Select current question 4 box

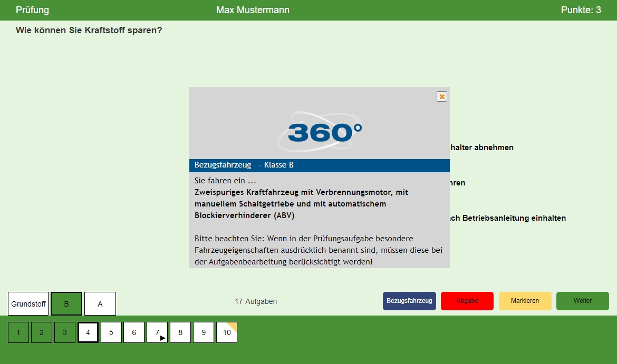[x=88, y=332]
